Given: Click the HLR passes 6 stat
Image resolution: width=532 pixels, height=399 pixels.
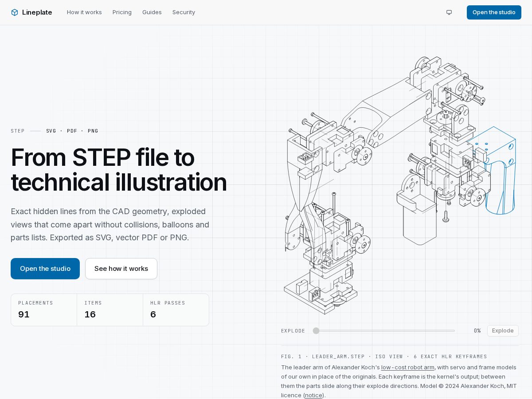Looking at the screenshot, I should click(176, 310).
